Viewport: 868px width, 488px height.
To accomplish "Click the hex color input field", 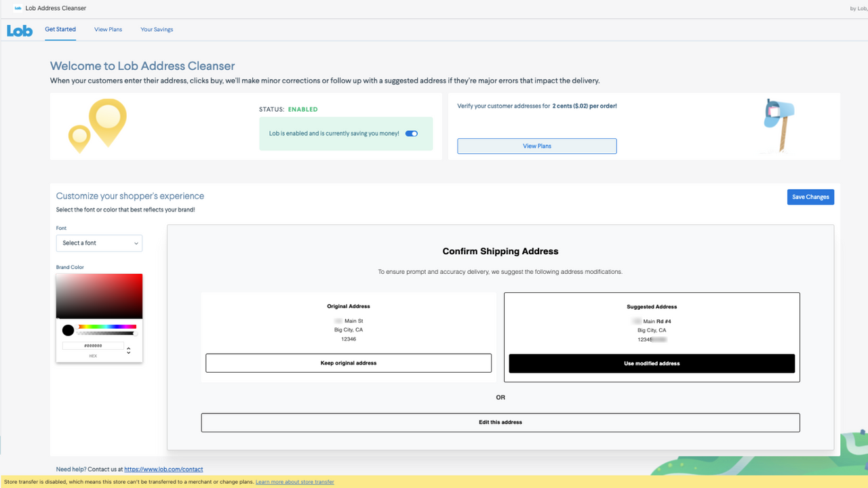I will click(x=93, y=346).
